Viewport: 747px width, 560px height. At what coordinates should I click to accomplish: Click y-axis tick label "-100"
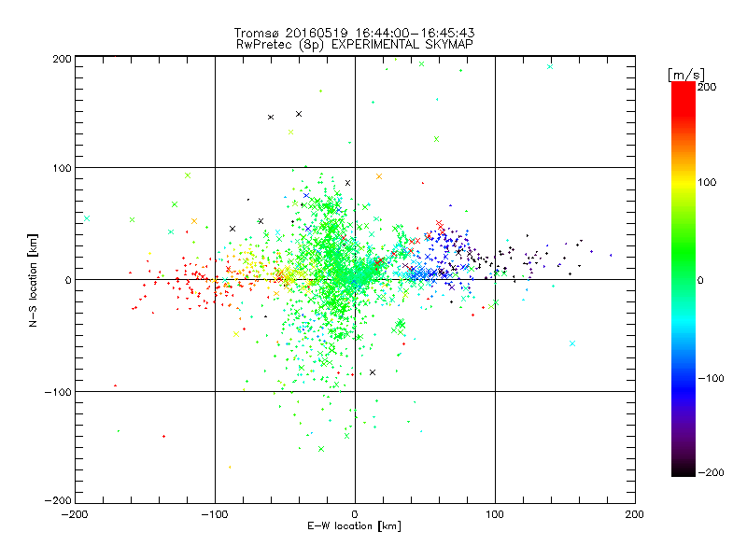58,392
